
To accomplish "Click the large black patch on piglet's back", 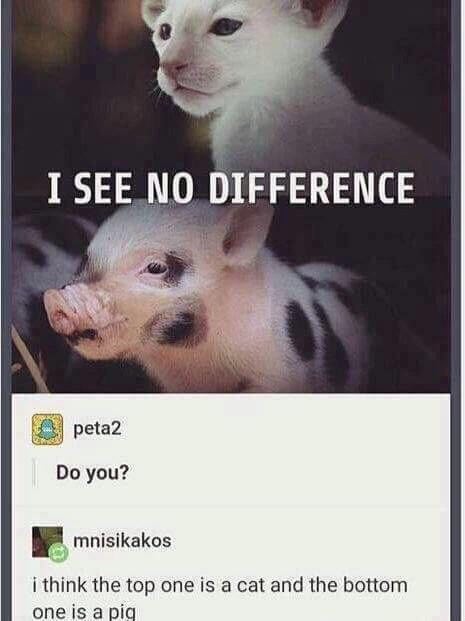I will pyautogui.click(x=302, y=331).
